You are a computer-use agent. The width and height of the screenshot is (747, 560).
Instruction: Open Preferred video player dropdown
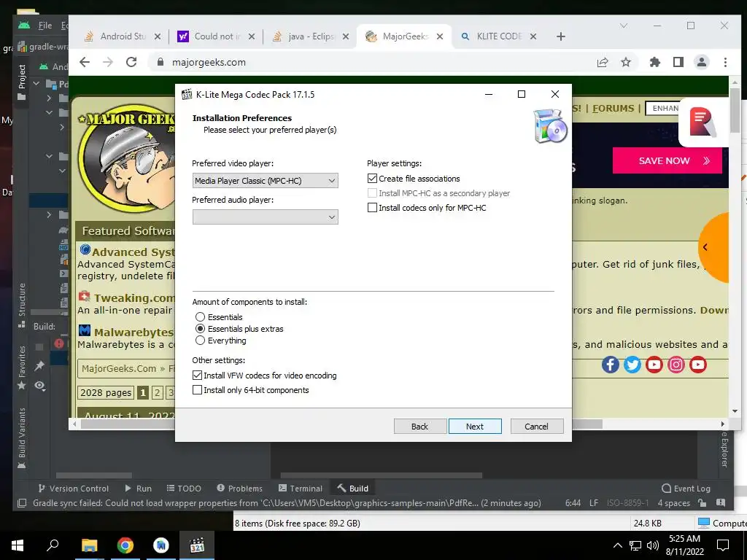[x=266, y=181]
